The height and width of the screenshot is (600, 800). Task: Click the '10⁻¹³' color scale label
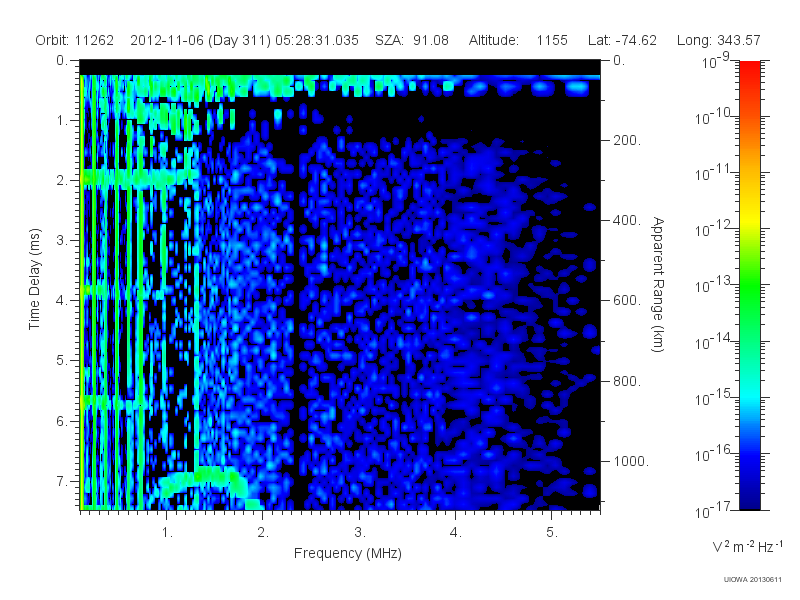[x=715, y=285]
